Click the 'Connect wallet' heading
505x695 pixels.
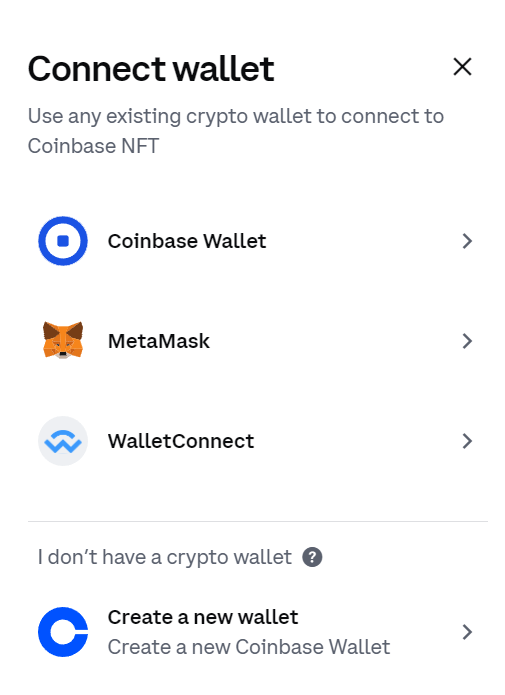(151, 69)
